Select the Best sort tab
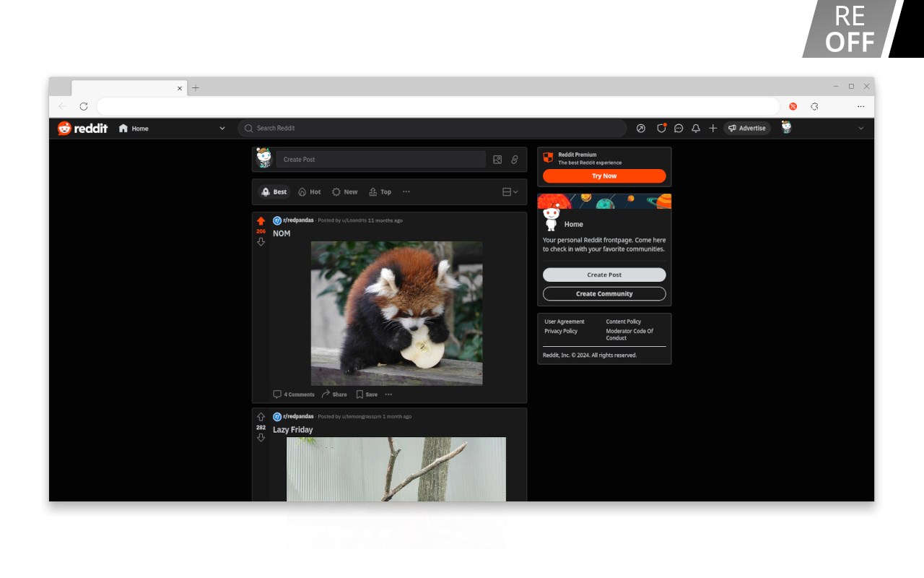Image resolution: width=924 pixels, height=578 pixels. (274, 192)
